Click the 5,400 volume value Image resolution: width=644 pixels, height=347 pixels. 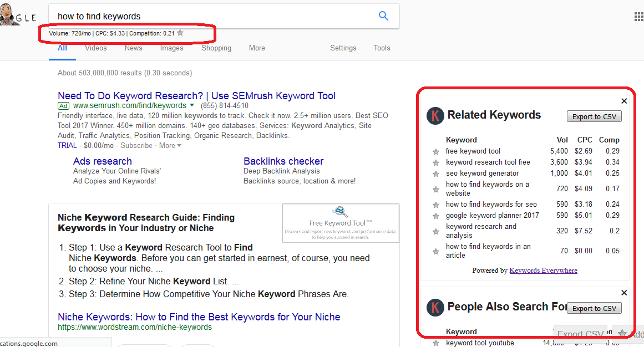[x=559, y=151]
